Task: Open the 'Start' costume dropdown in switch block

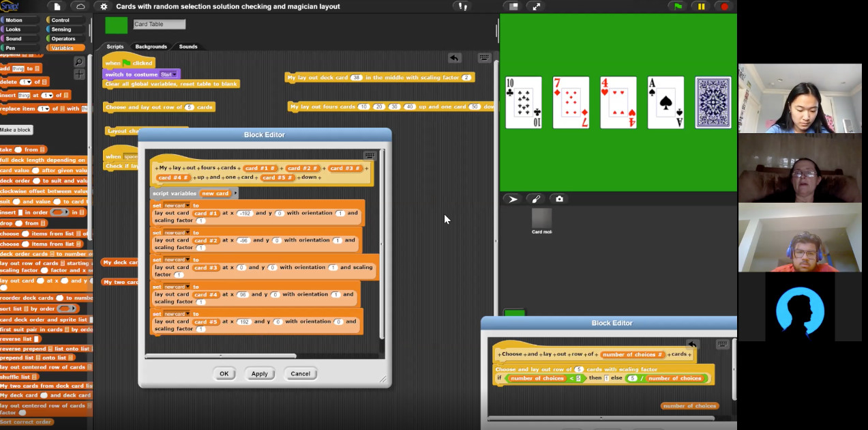Action: pyautogui.click(x=174, y=74)
